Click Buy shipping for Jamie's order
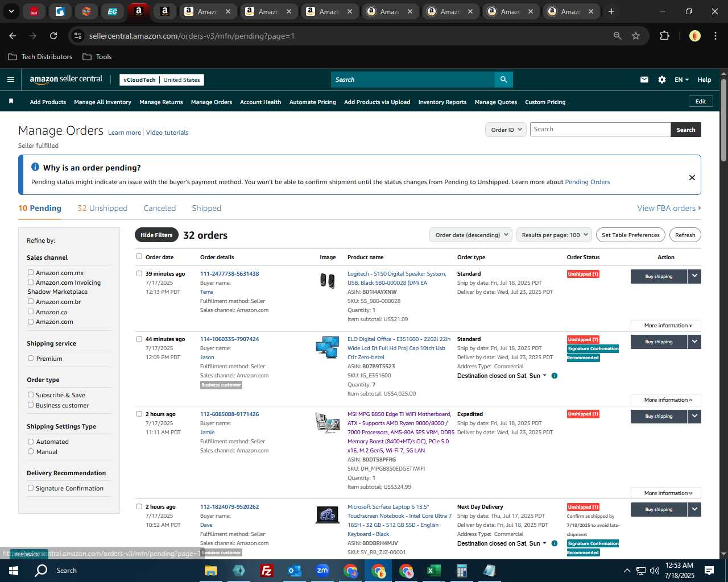This screenshot has width=728, height=582. point(659,417)
